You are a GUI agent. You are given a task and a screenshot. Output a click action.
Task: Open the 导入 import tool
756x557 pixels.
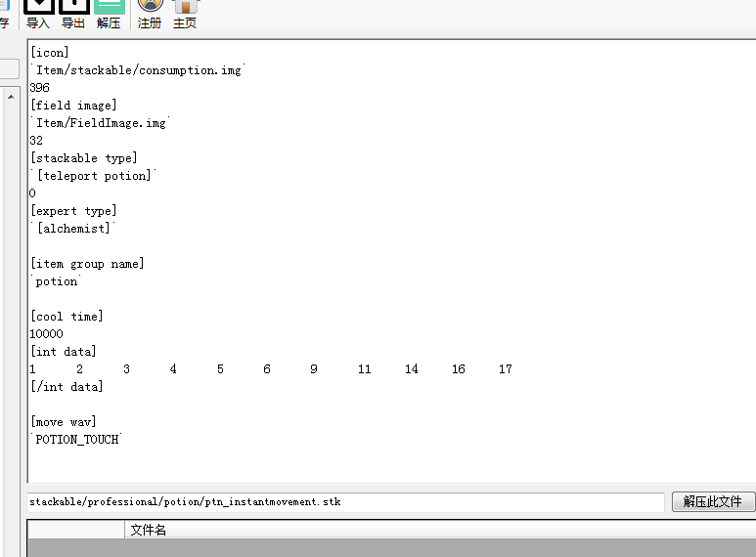click(x=38, y=15)
